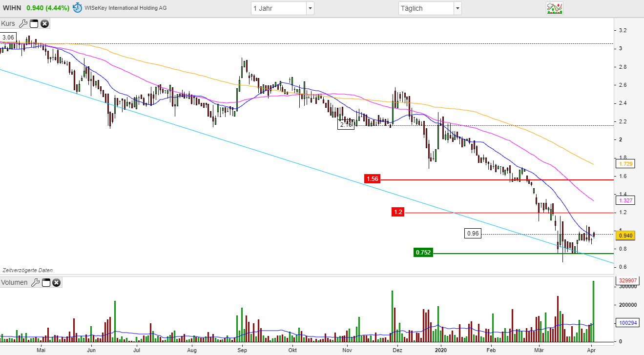
Task: Select the Kurs panel tab label
Action: tap(8, 23)
